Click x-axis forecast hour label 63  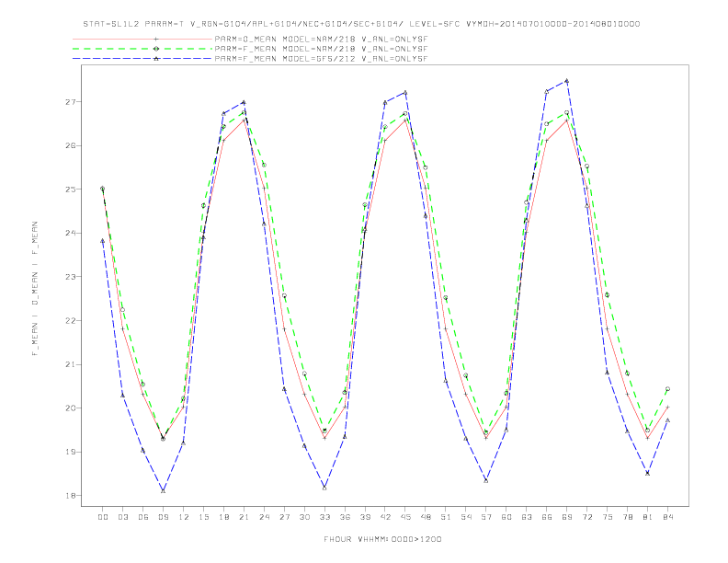tap(527, 517)
